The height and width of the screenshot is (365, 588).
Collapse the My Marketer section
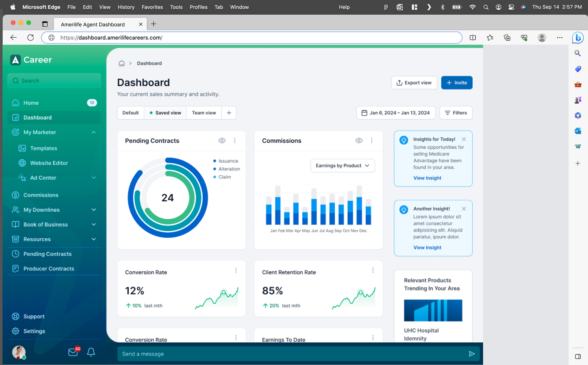(94, 132)
